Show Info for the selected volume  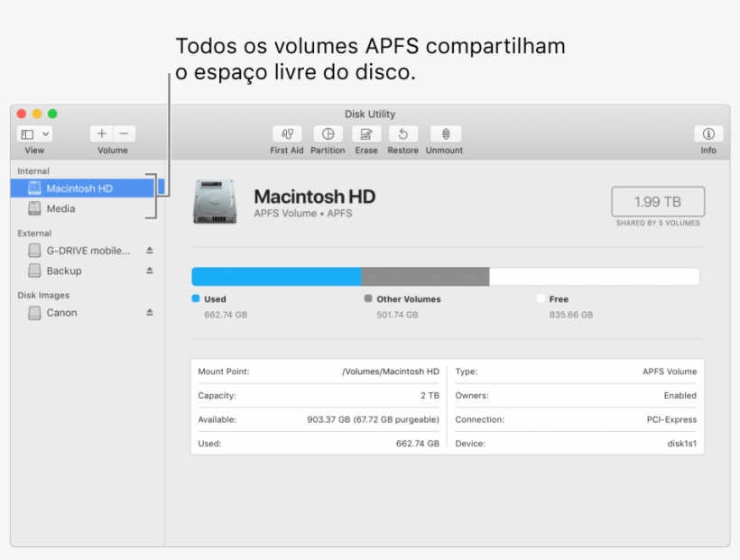tap(708, 134)
